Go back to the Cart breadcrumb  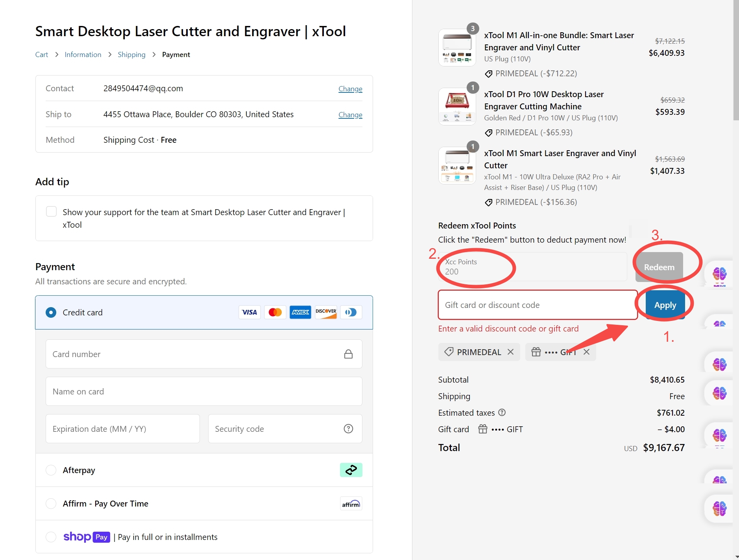coord(42,54)
